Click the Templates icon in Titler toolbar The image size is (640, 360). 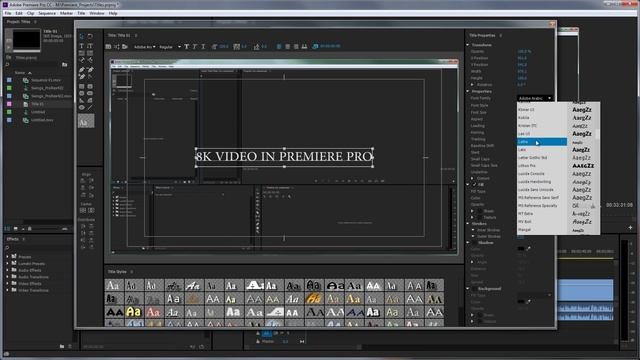click(125, 47)
